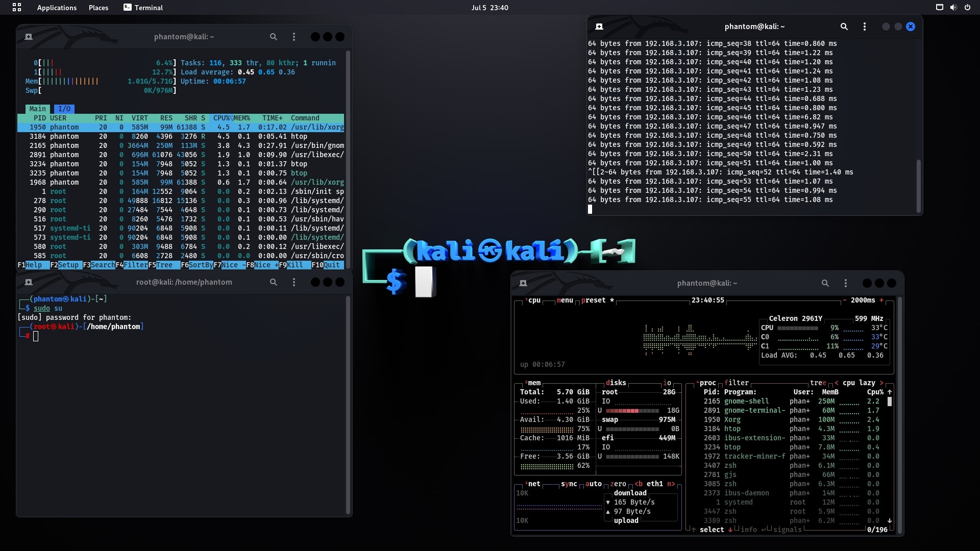Toggle btop net sync option
Viewport: 980px width, 551px height.
click(x=569, y=484)
